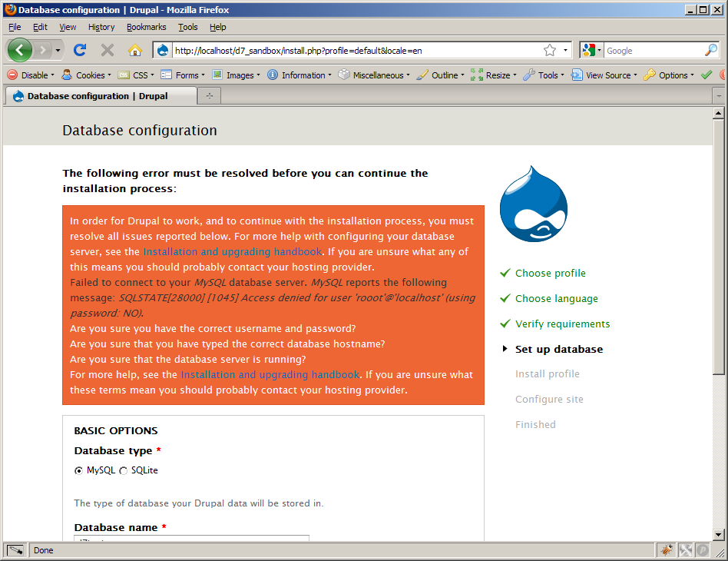Click 'Choose language' install step
Viewport: 728px width, 561px height.
[557, 299]
